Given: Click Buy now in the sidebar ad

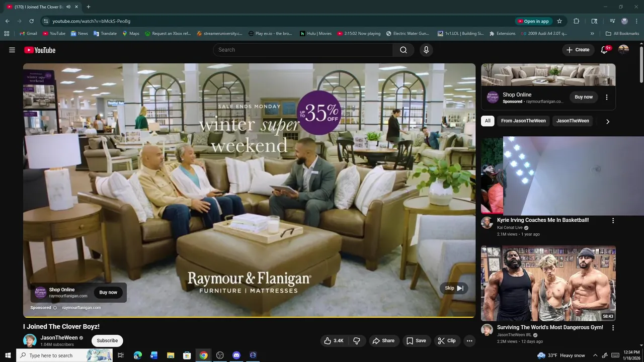Looking at the screenshot, I should pos(584,97).
